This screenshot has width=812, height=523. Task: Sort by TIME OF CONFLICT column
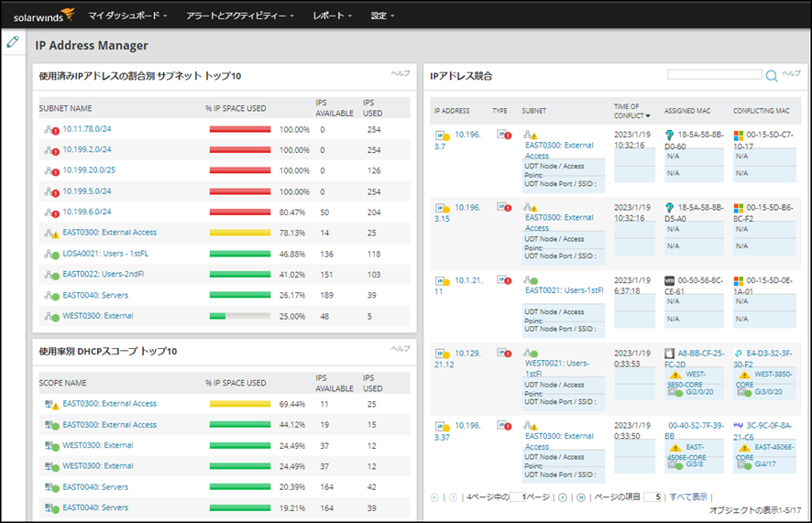click(x=631, y=111)
